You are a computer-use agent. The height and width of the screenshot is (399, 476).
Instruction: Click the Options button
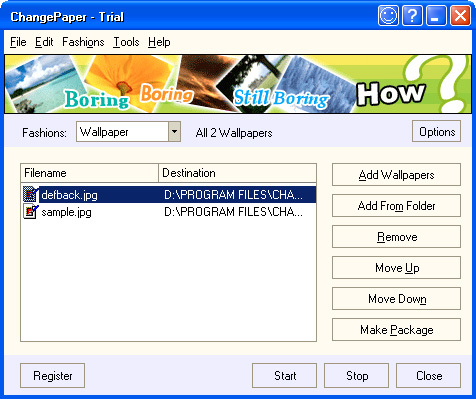[437, 132]
